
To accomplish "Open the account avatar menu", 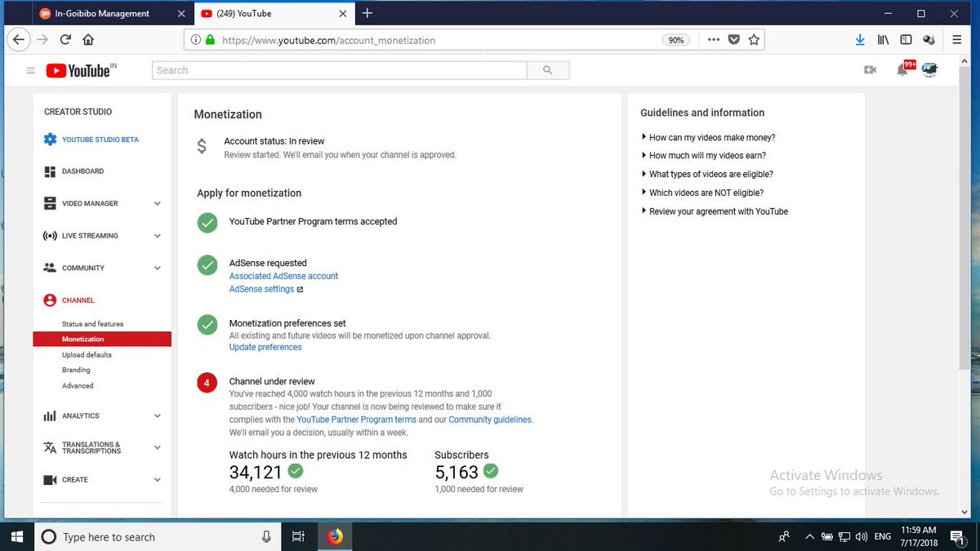I will pyautogui.click(x=929, y=70).
